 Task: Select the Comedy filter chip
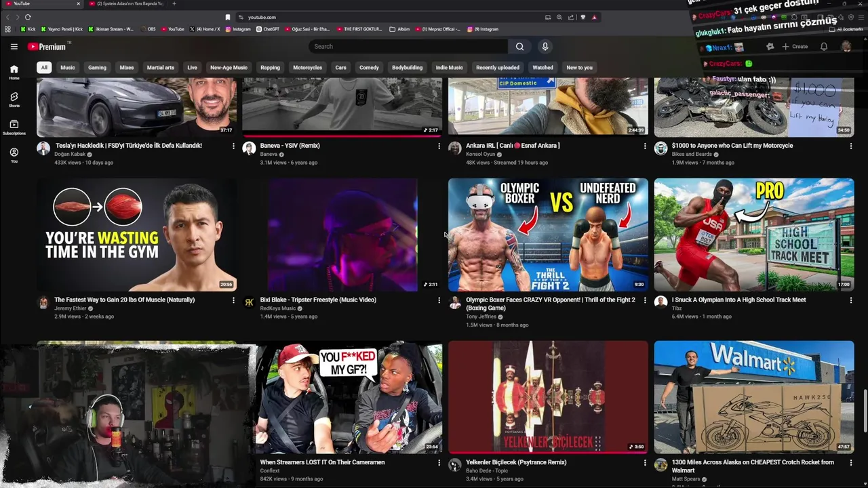click(369, 67)
